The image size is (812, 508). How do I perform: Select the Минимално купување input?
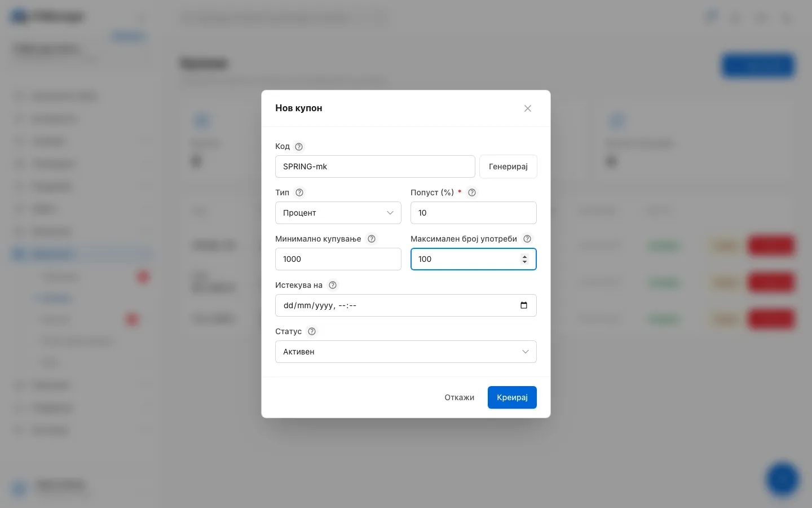pyautogui.click(x=338, y=259)
